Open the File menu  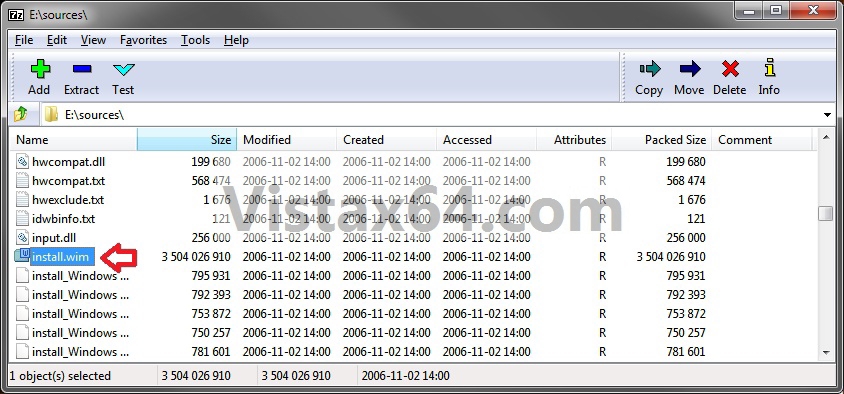[x=24, y=40]
